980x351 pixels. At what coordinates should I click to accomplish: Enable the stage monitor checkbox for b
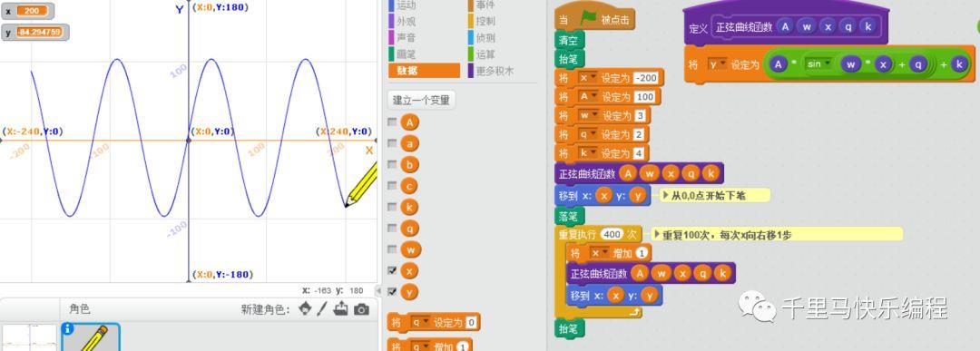pos(392,165)
